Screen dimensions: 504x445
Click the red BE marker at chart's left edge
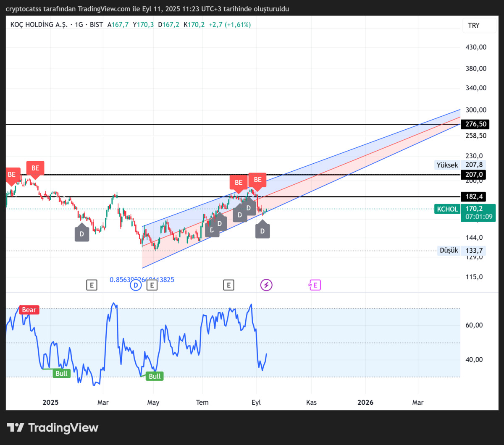pos(12,175)
